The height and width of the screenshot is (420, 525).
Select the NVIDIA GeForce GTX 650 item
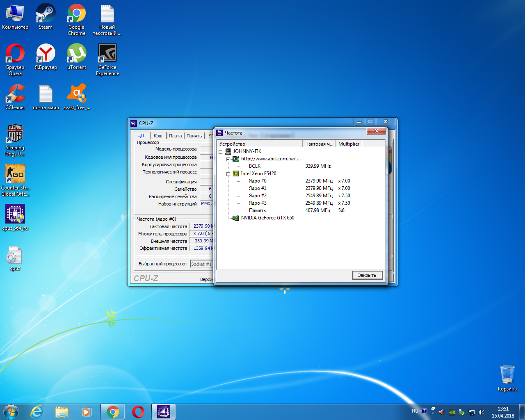pos(267,218)
